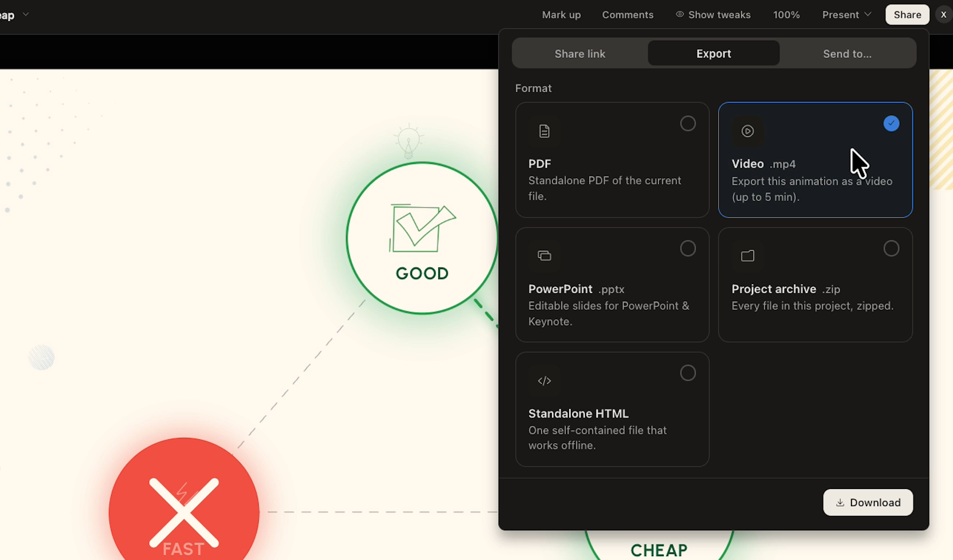The width and height of the screenshot is (953, 560).
Task: Open Mark up in top bar
Action: 561,15
